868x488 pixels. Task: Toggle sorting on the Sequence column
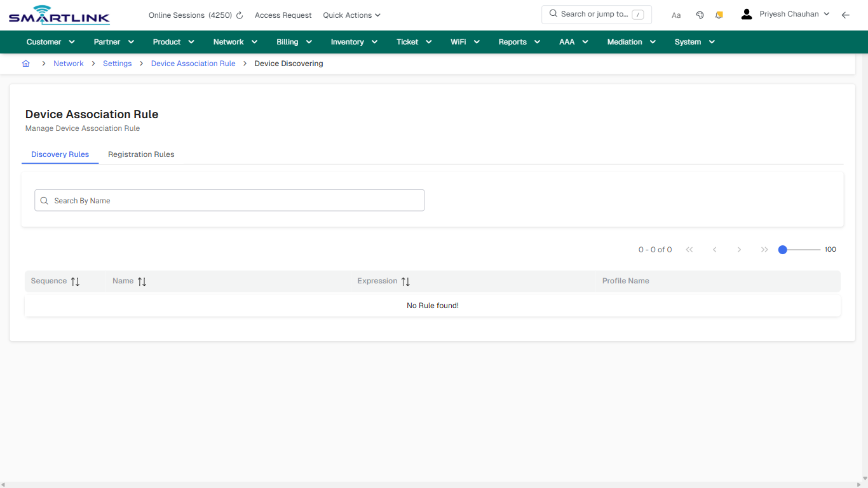tap(74, 281)
